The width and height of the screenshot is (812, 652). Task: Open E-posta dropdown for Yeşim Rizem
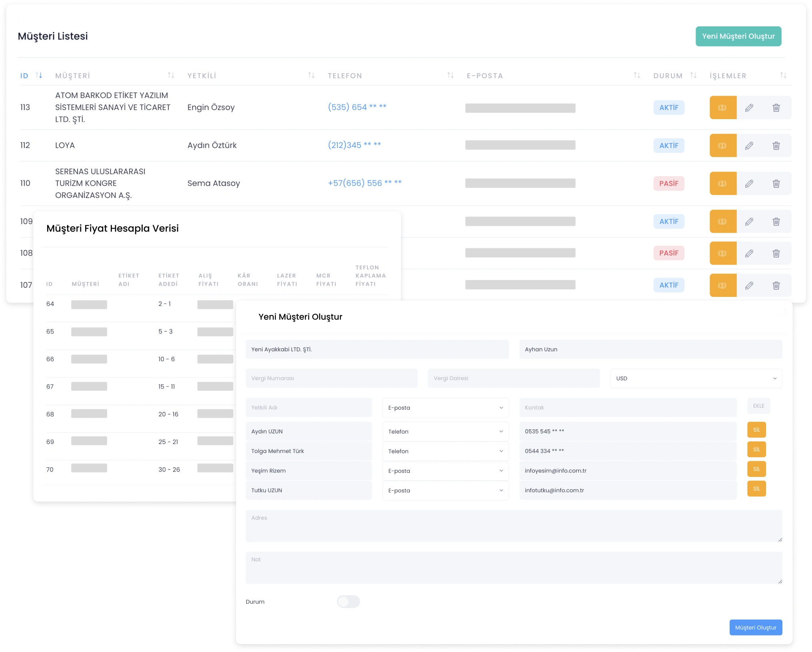click(445, 471)
